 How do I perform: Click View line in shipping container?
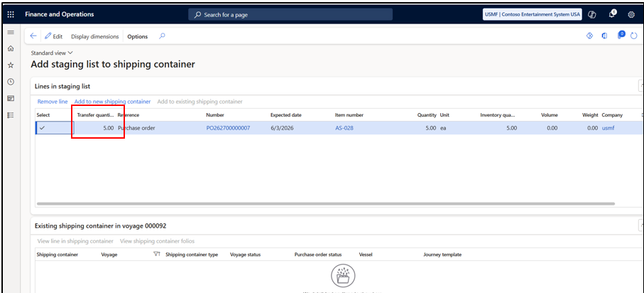click(75, 241)
